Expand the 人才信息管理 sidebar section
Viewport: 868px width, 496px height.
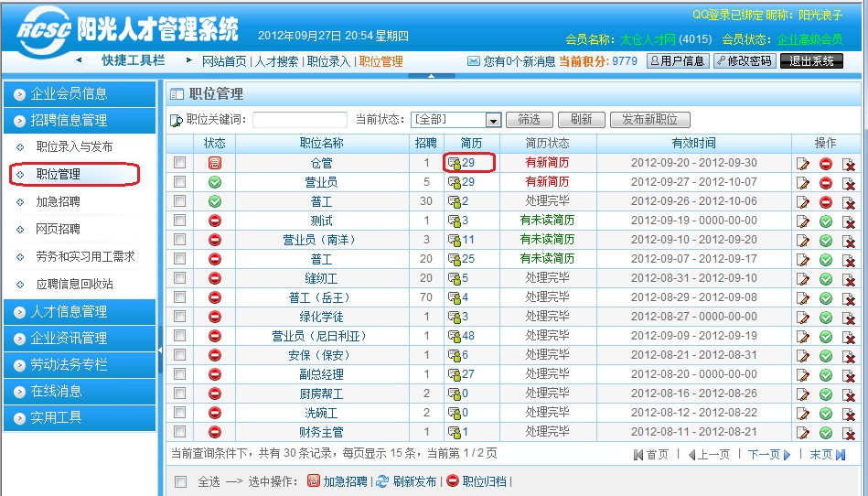pos(80,312)
